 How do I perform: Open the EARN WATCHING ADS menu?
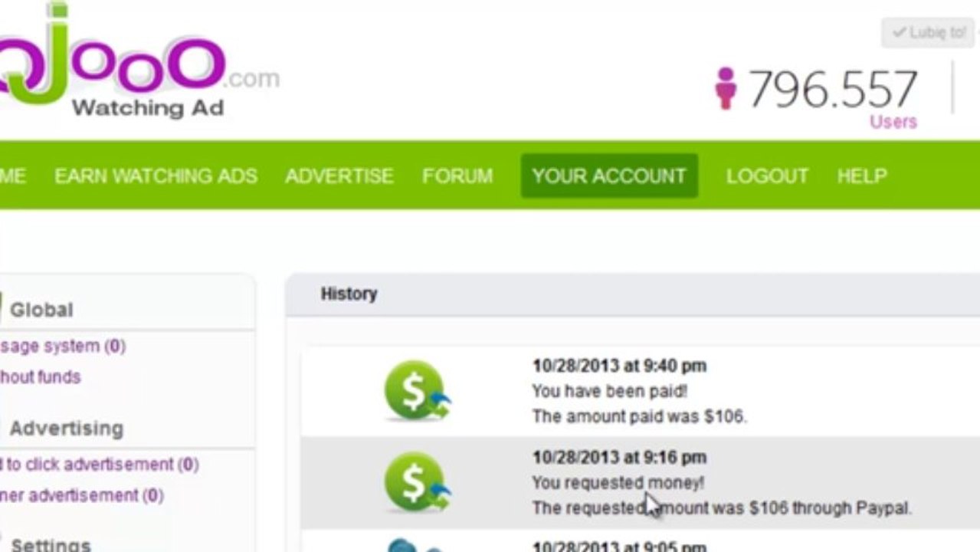click(156, 176)
